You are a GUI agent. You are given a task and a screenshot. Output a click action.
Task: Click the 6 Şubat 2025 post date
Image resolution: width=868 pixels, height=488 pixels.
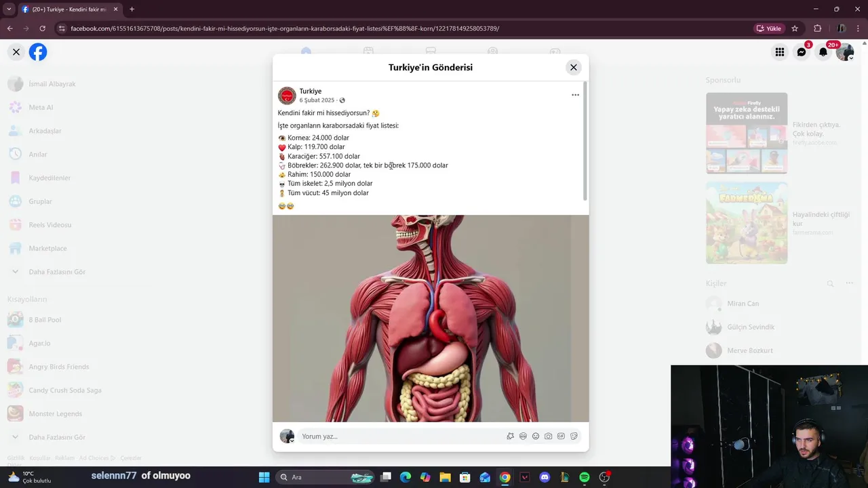point(317,100)
